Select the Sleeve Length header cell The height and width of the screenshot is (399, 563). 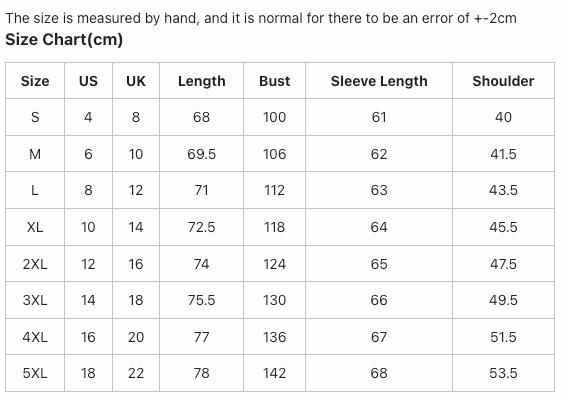click(379, 81)
